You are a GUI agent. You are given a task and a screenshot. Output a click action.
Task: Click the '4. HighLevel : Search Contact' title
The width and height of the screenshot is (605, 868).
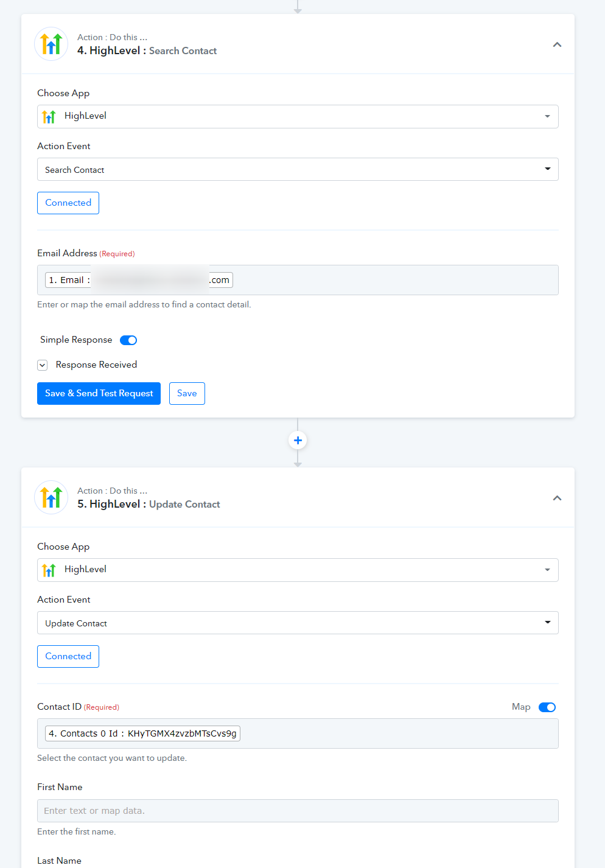tap(147, 51)
